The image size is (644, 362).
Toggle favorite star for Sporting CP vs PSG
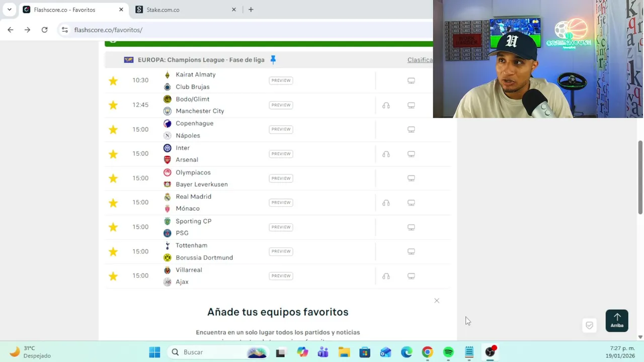click(x=113, y=227)
